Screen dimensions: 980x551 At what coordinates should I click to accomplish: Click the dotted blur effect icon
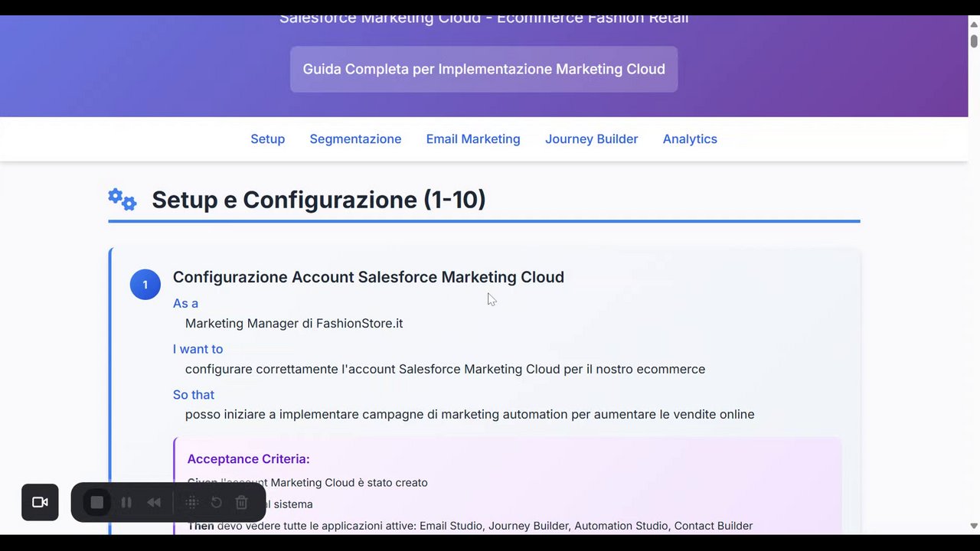click(192, 503)
